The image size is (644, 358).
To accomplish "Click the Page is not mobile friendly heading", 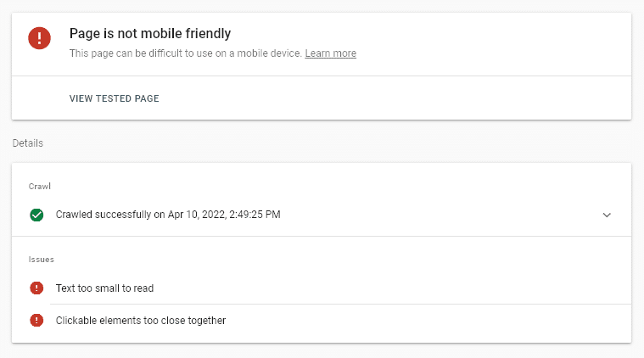I will tap(150, 33).
